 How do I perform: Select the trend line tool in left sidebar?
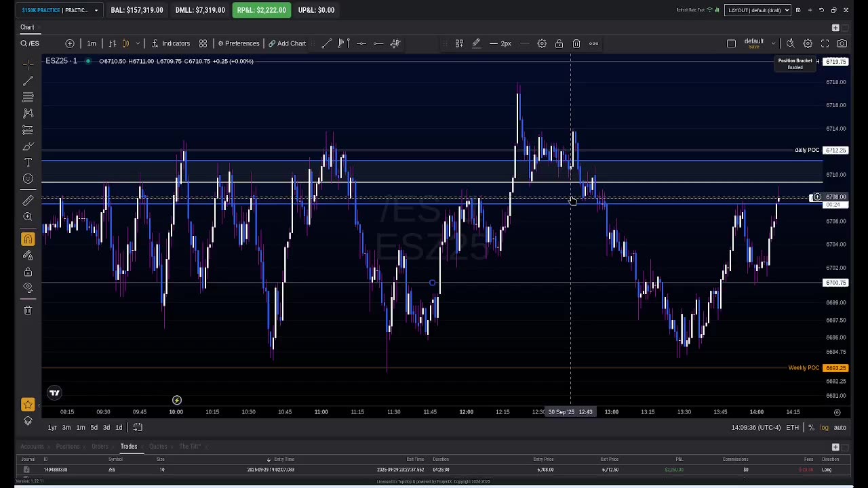pos(28,81)
